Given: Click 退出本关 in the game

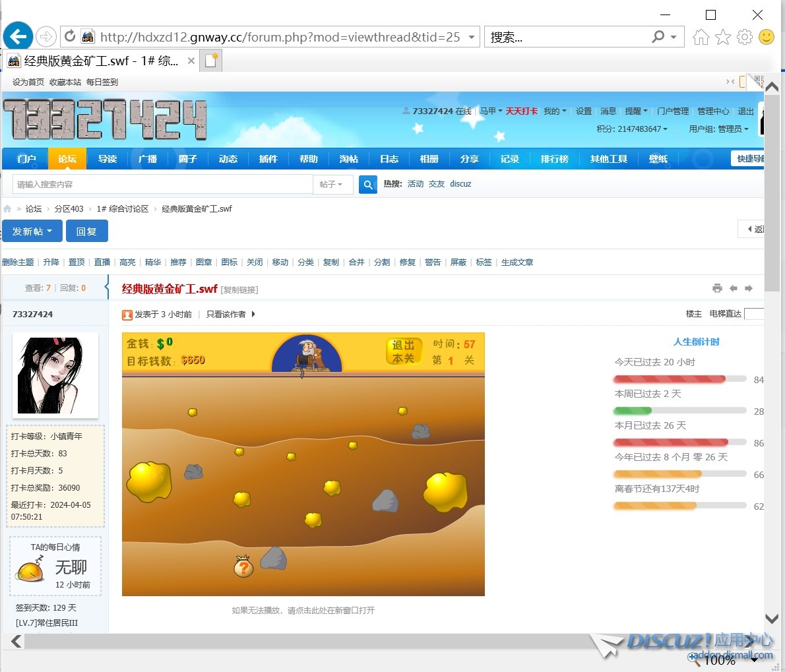Looking at the screenshot, I should (404, 351).
